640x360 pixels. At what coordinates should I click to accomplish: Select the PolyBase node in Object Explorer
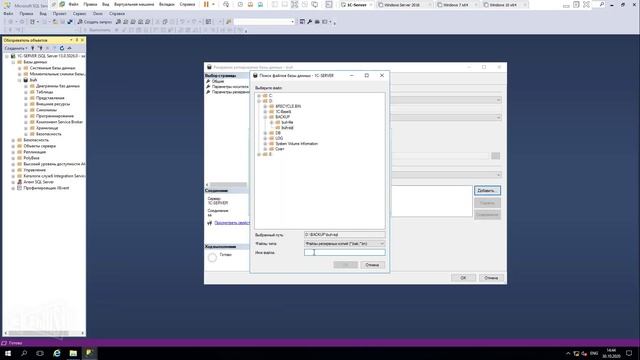pos(31,158)
